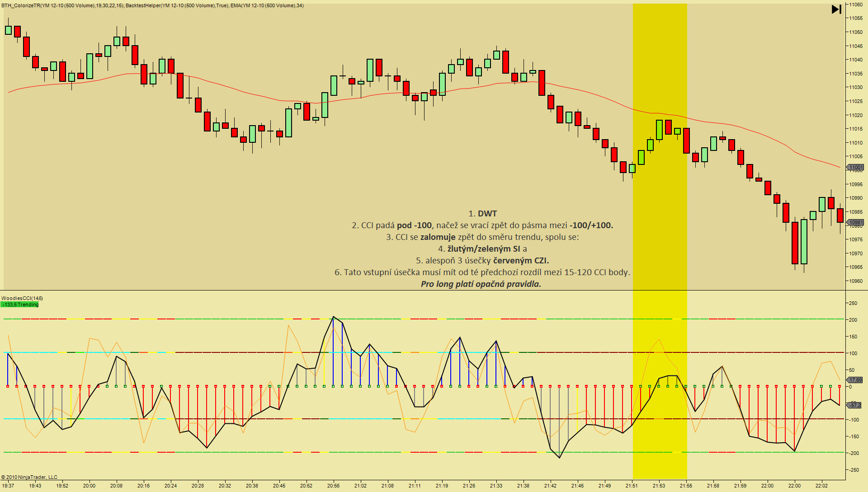Click the yellow highlighted region in price panel
The height and width of the screenshot is (492, 868).
point(660,68)
